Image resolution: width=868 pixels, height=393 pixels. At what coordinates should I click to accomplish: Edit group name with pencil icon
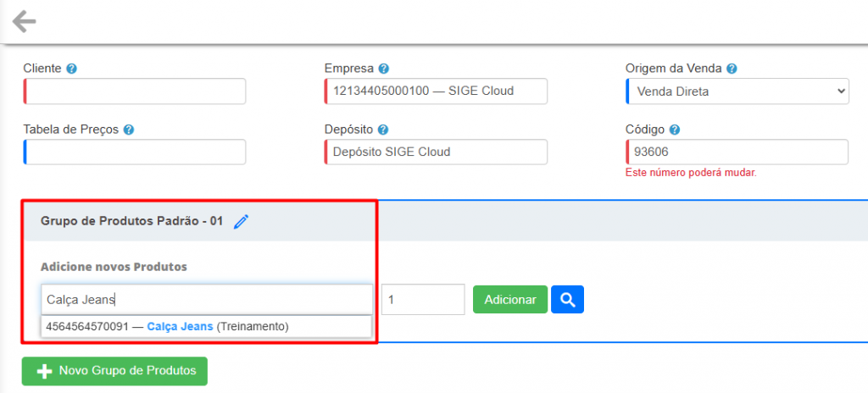coord(242,222)
